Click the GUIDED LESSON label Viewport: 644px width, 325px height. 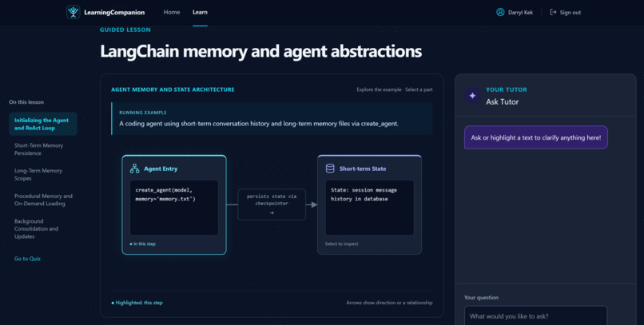click(125, 30)
